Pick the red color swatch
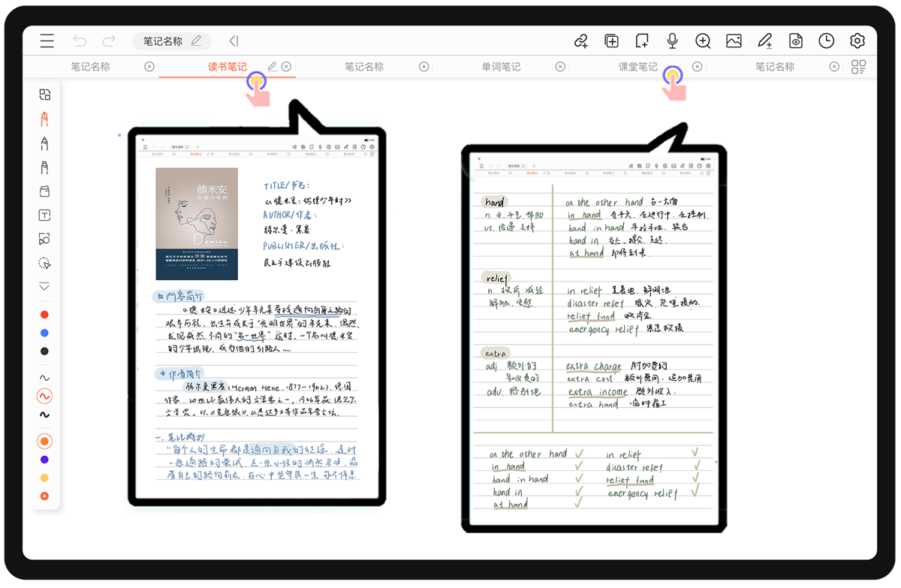 (x=44, y=315)
